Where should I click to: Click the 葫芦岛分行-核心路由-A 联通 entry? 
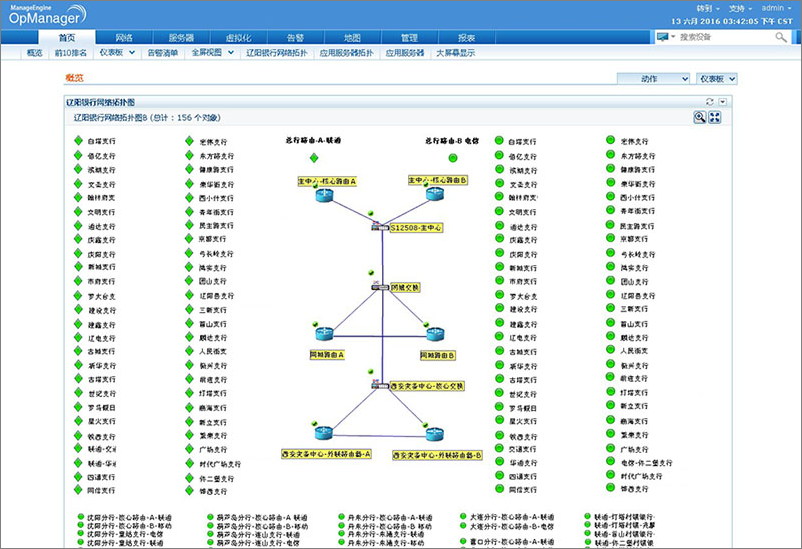(x=262, y=518)
